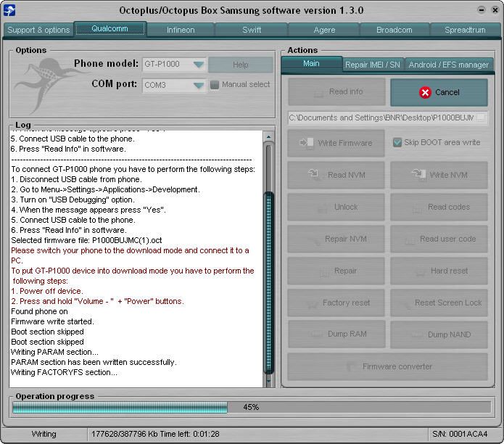Screen dimensions: 504x444
Task: Click log line '3. Turn on "USB Debugging" option.'
Action: [73, 200]
